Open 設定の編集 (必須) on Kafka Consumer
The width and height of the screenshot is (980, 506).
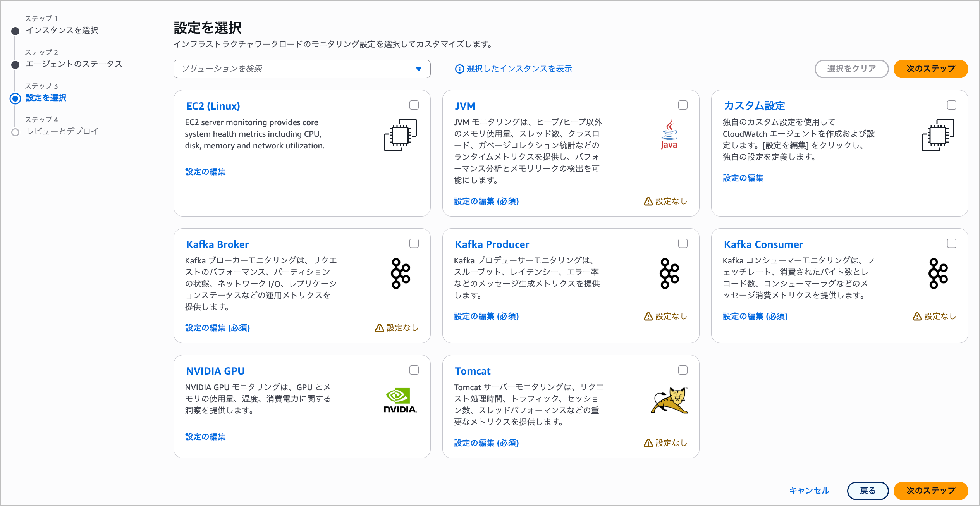pos(755,316)
